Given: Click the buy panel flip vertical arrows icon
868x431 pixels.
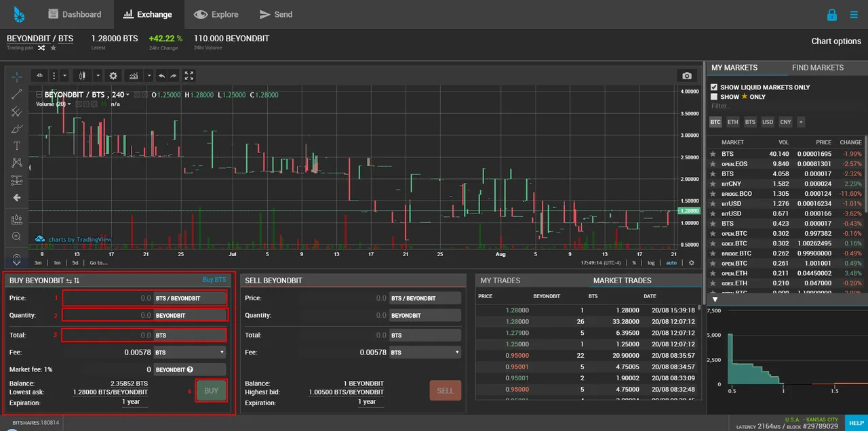Looking at the screenshot, I should click(x=77, y=281).
